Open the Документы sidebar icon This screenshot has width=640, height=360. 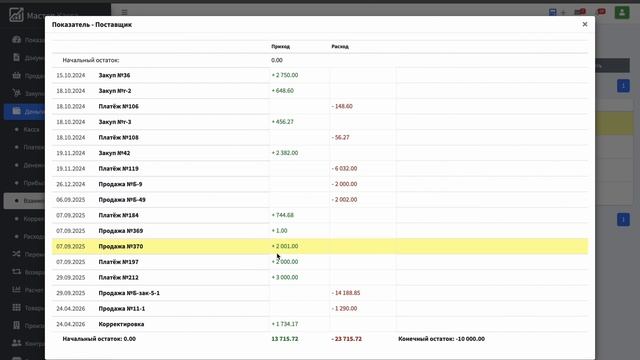(16, 58)
